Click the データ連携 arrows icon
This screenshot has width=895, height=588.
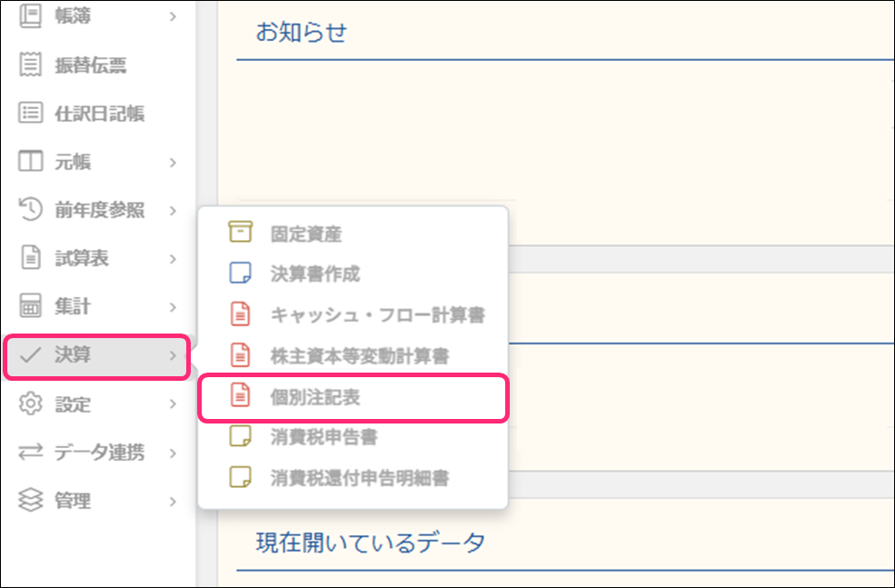pyautogui.click(x=31, y=453)
